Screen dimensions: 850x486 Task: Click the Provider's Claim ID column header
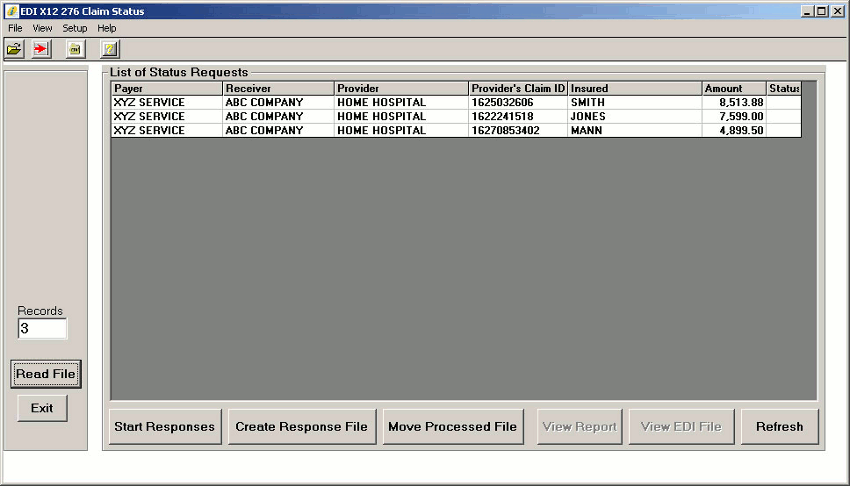pos(517,88)
